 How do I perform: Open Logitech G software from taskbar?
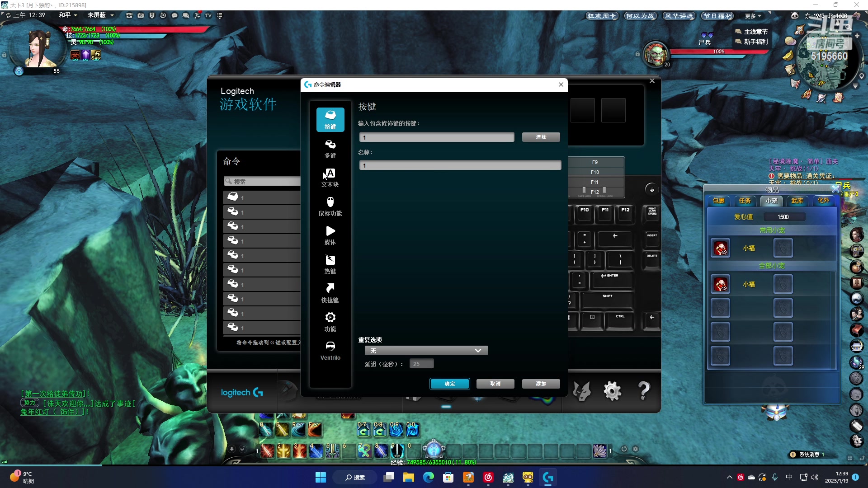pos(548,477)
